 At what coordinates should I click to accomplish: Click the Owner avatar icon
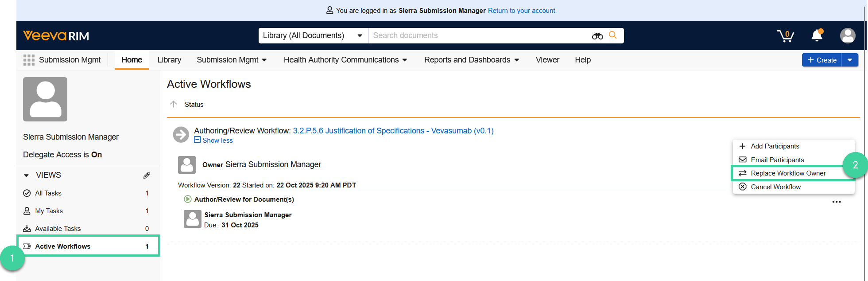[187, 164]
